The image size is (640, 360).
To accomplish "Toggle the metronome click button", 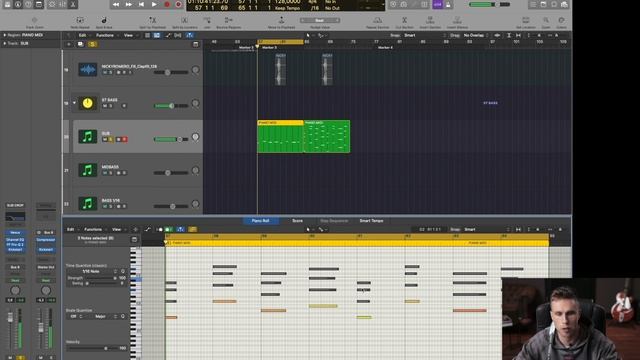I will click(x=448, y=4).
